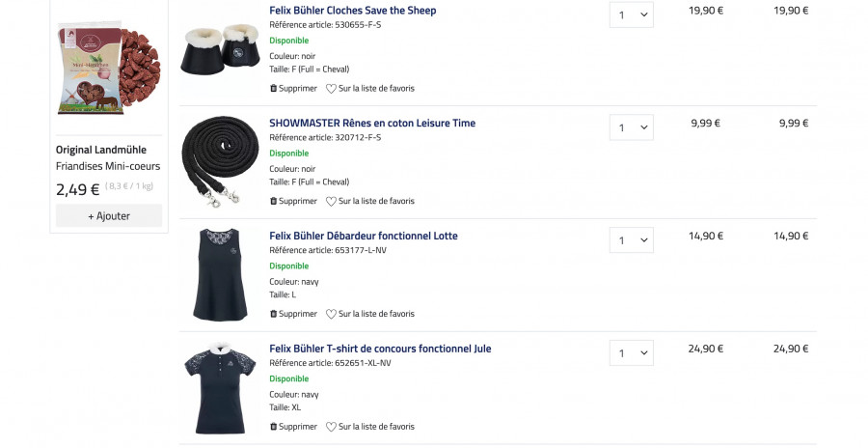Click the Original Landmühle treats product image
868x448 pixels.
[x=109, y=68]
